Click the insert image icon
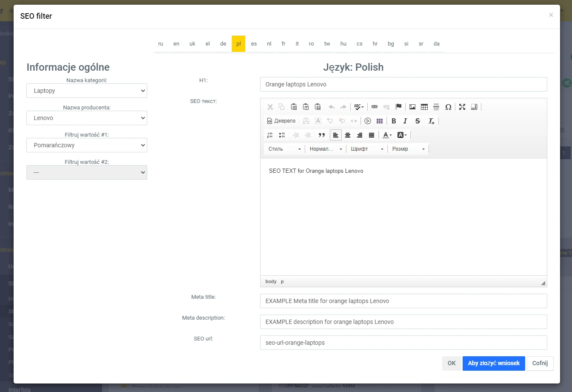This screenshot has height=392, width=572. (x=412, y=107)
